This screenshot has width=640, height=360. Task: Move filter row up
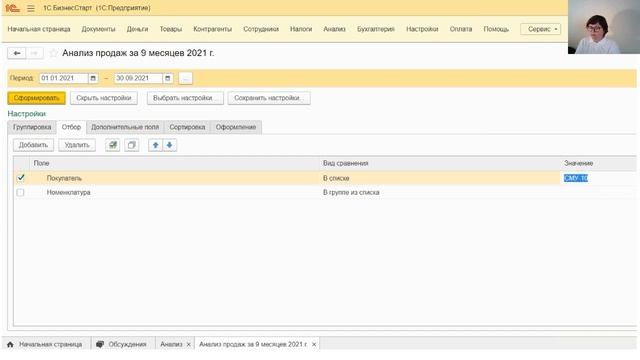coord(156,145)
